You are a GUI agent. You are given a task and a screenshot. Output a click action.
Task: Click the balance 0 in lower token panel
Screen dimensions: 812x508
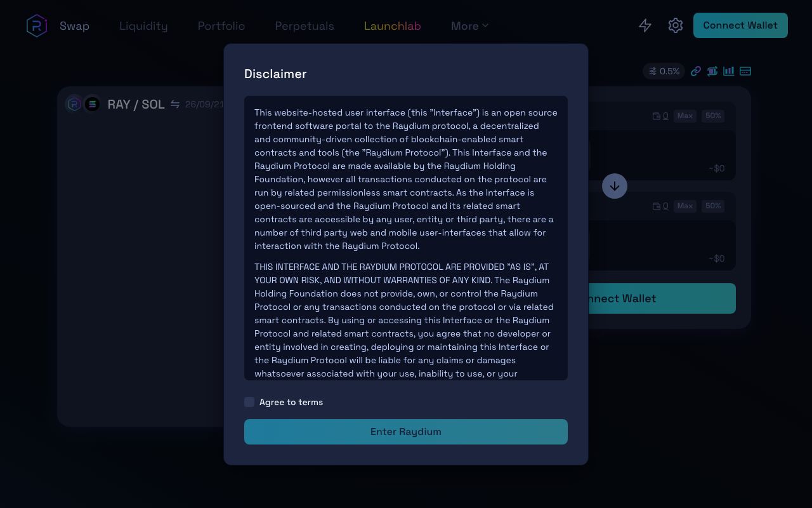[x=665, y=206]
